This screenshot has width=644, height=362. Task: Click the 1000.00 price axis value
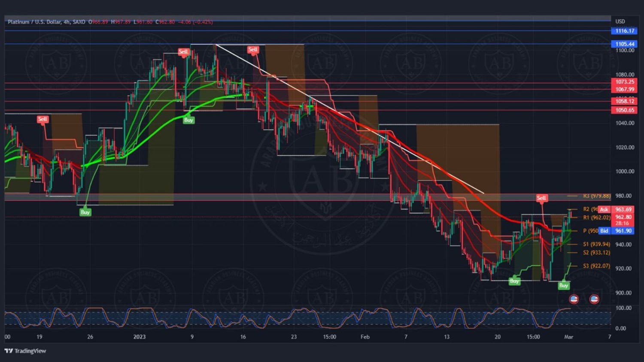pos(625,172)
